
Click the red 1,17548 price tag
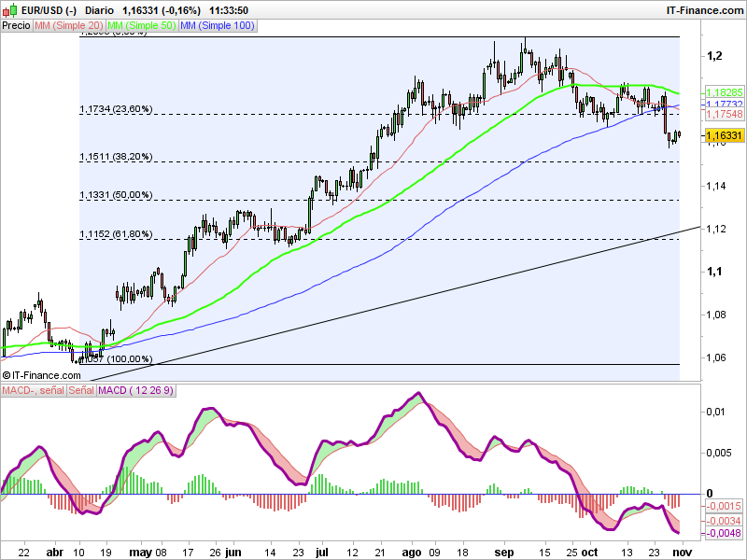pos(725,113)
